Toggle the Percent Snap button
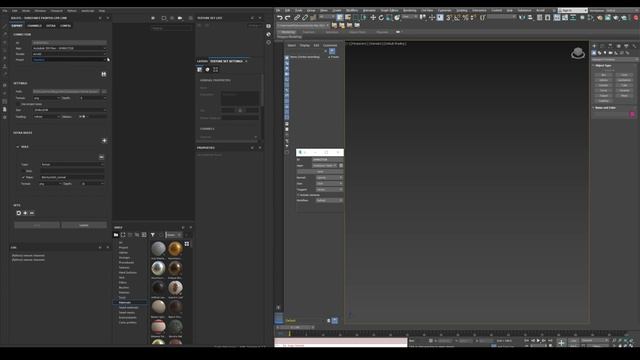This screenshot has height=360, width=640. coord(465,18)
